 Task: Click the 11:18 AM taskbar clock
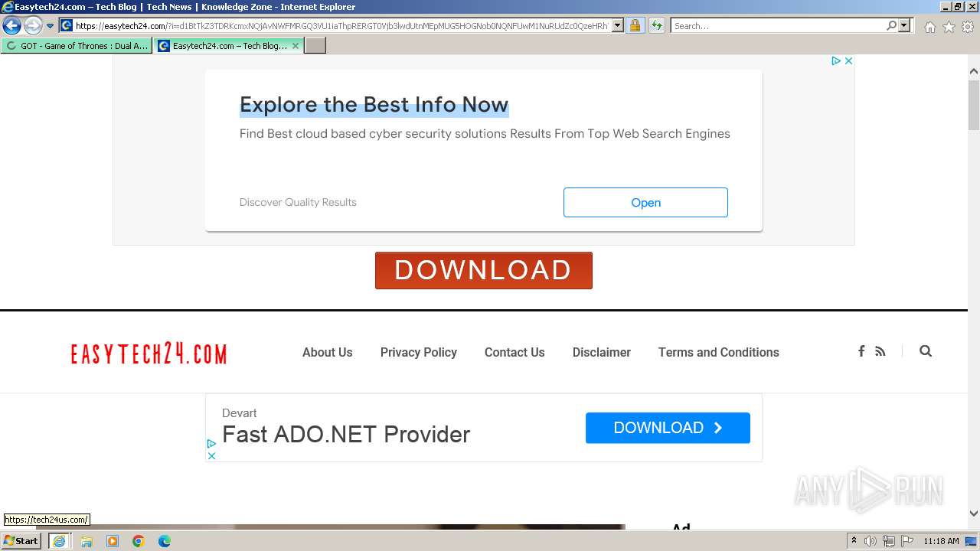pyautogui.click(x=941, y=541)
